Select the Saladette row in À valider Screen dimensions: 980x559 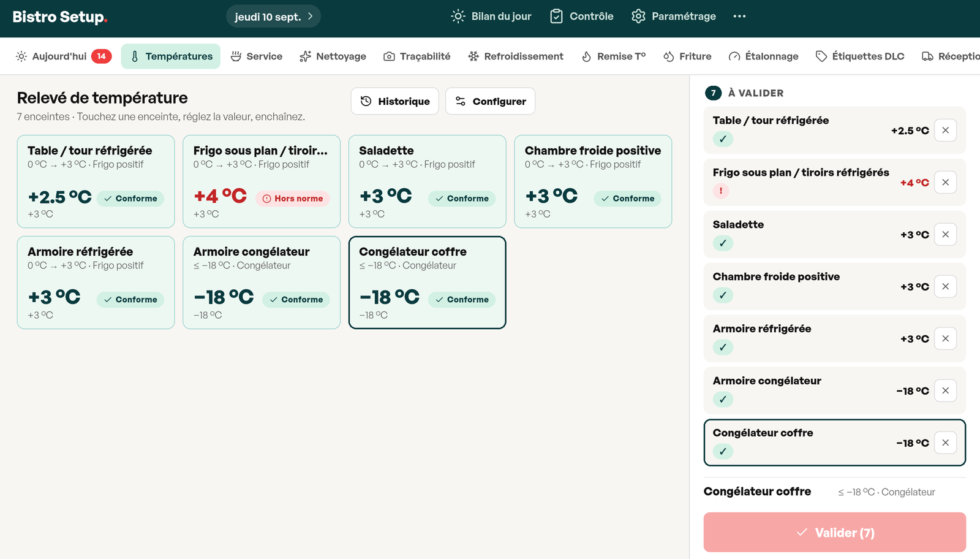pyautogui.click(x=835, y=234)
